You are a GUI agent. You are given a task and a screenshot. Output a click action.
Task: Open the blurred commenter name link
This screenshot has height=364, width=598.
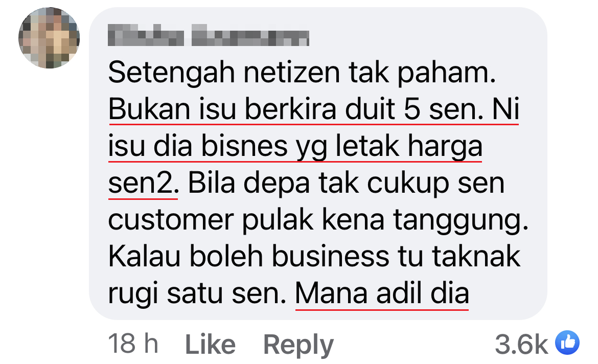[208, 35]
